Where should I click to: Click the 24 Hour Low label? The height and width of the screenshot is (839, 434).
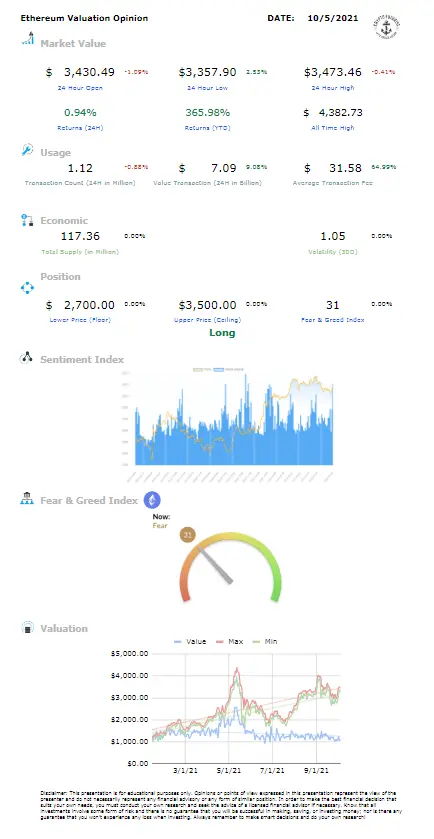tap(208, 88)
